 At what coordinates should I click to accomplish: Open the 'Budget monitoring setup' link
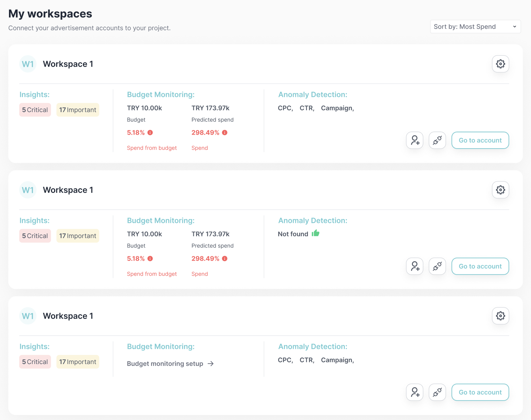tap(170, 364)
